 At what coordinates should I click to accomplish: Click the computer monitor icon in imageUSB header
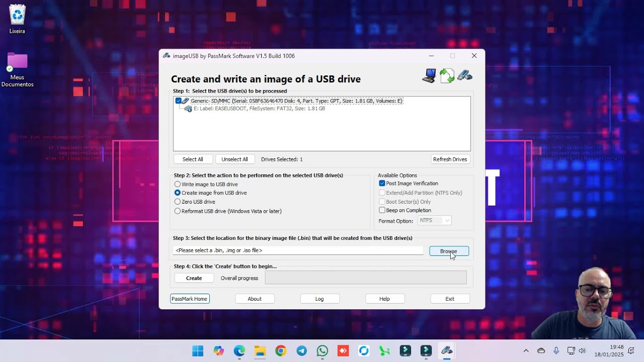tap(429, 76)
